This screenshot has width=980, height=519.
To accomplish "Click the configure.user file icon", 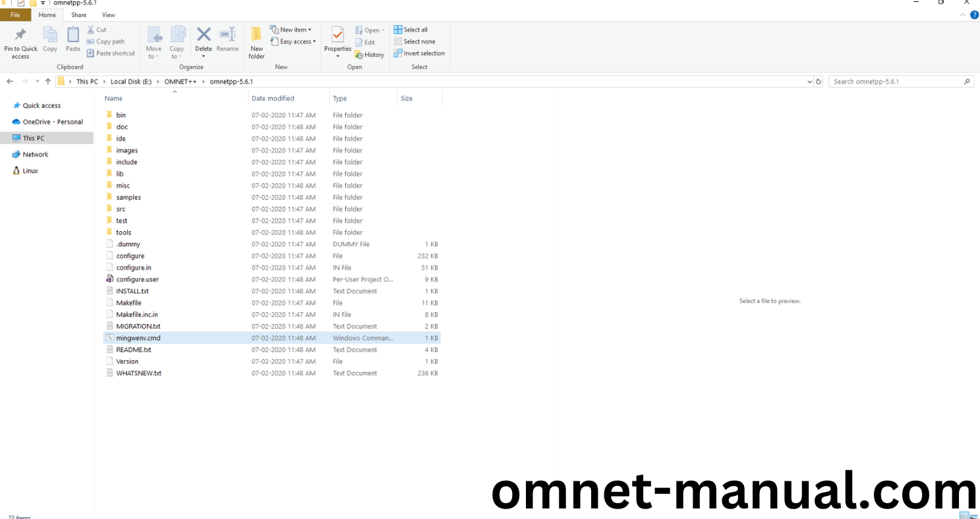I will 110,279.
